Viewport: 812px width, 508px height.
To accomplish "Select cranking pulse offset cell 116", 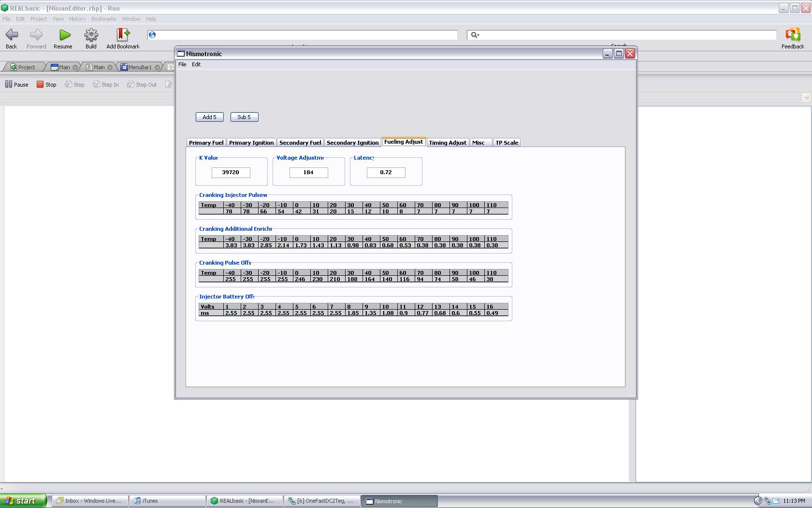I will [x=406, y=279].
